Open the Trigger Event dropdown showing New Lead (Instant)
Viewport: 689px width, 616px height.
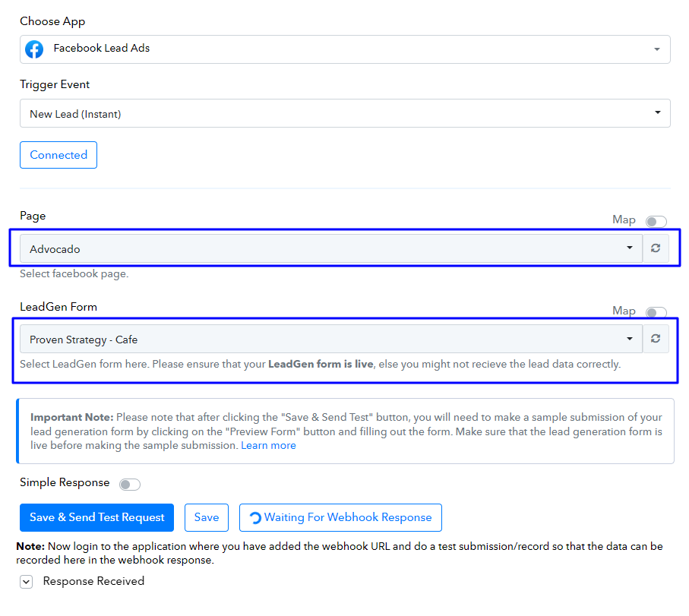345,113
